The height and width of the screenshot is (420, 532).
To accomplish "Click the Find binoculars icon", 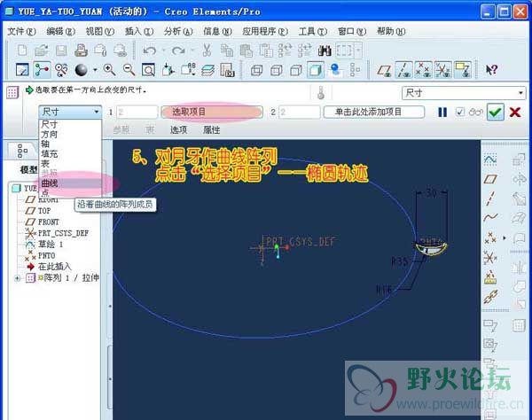I will [x=325, y=51].
